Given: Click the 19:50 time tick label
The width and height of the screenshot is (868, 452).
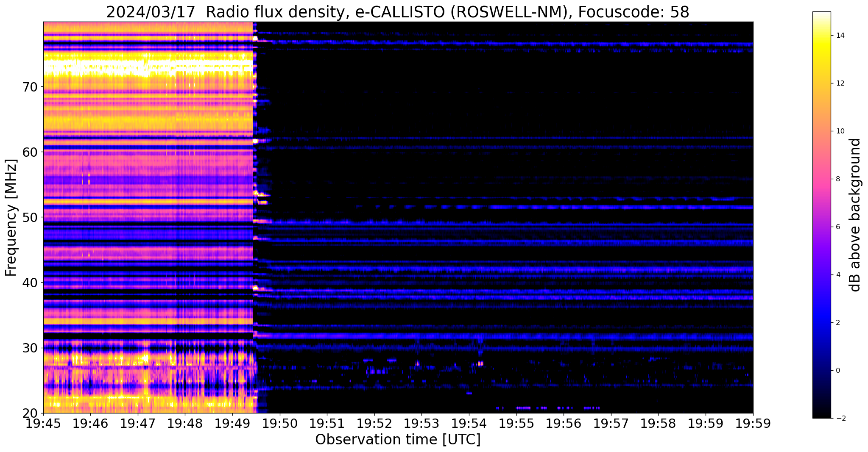Looking at the screenshot, I should coord(280,423).
